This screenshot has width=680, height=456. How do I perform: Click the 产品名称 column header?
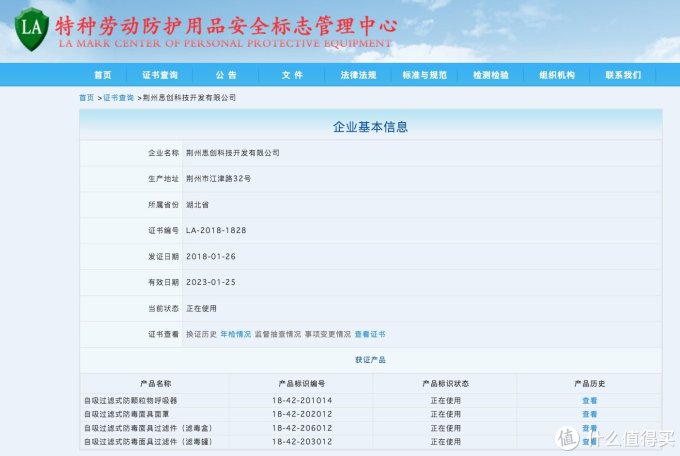click(156, 384)
